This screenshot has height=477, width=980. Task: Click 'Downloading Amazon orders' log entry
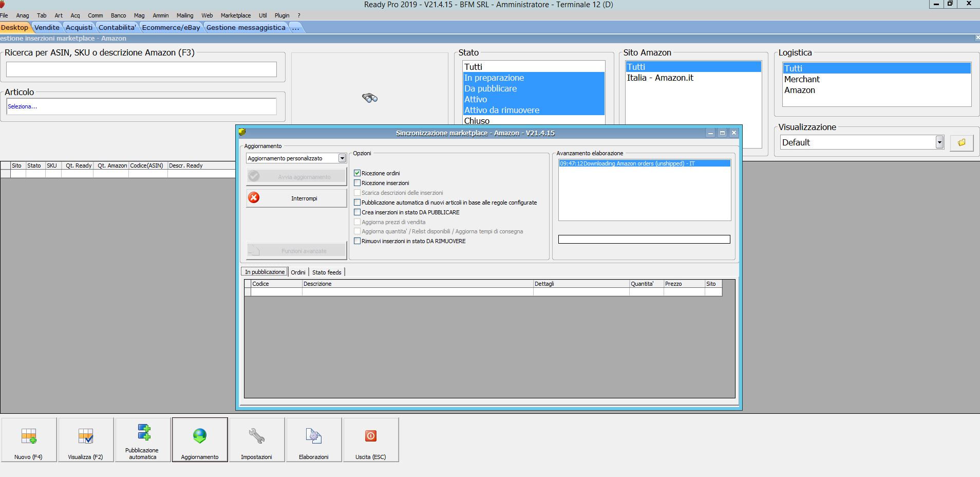pyautogui.click(x=645, y=163)
